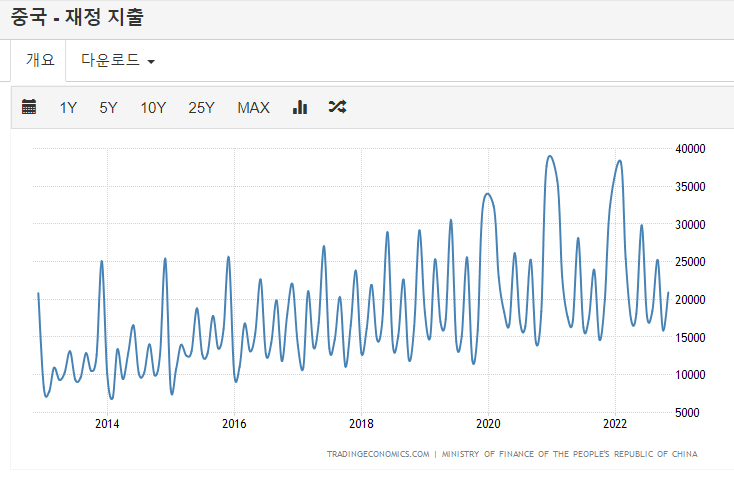Click the 5000 y-axis value
734x484 pixels.
[x=687, y=412]
